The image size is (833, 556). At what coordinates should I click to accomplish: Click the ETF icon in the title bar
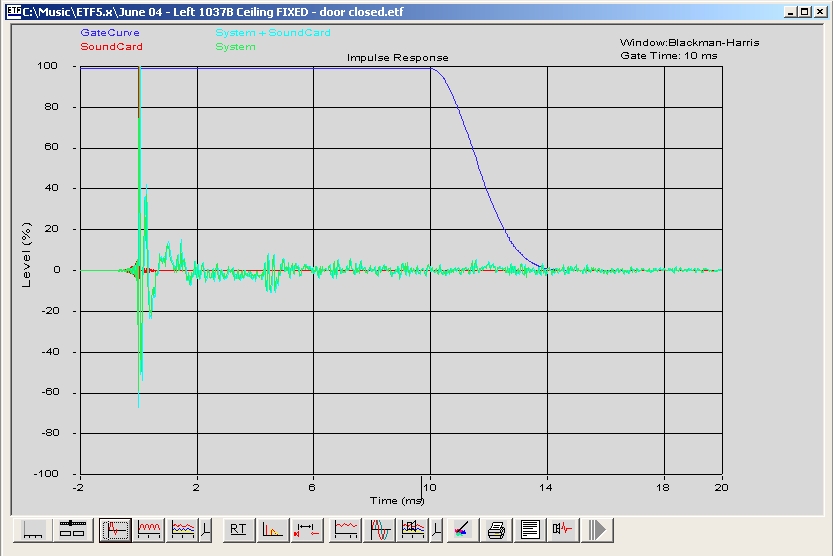tap(15, 10)
